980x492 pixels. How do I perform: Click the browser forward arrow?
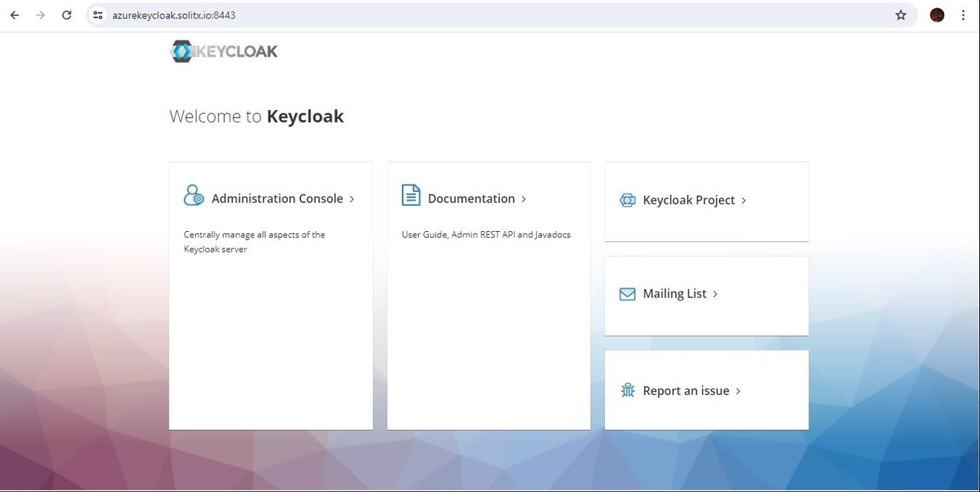click(x=41, y=15)
